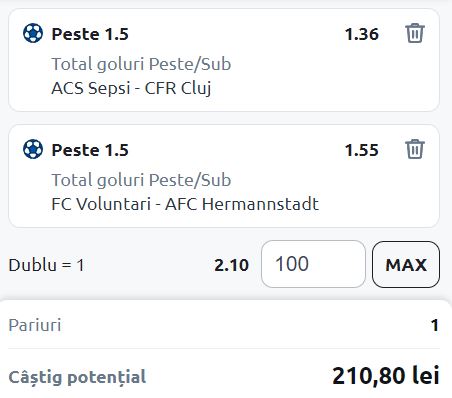Delete the ACS Sepsi - CFR Cluj selection

click(x=415, y=33)
